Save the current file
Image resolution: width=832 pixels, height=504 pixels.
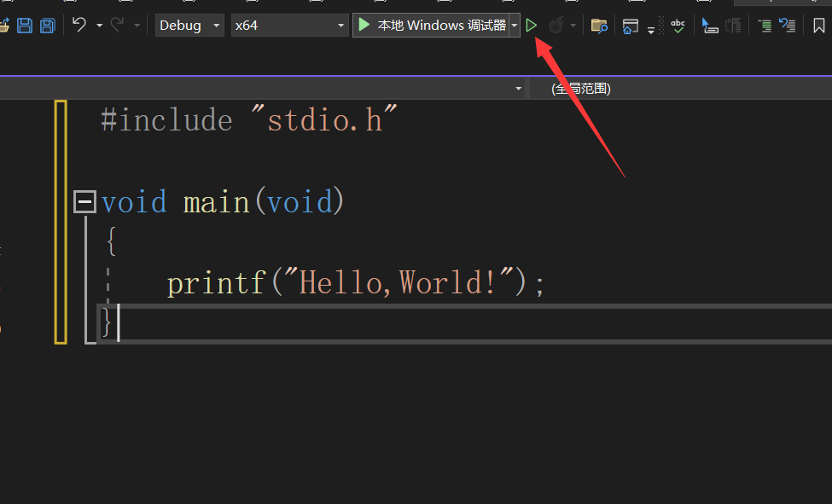(25, 26)
